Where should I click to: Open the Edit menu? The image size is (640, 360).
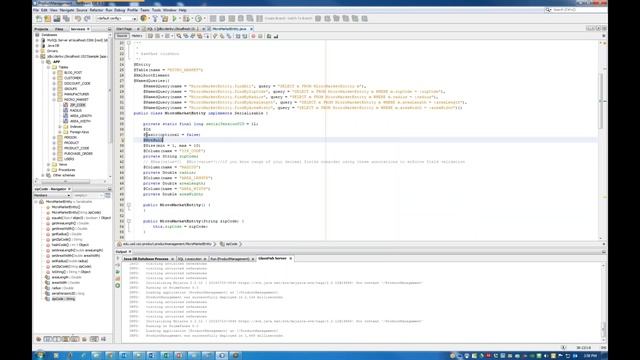coord(44,10)
